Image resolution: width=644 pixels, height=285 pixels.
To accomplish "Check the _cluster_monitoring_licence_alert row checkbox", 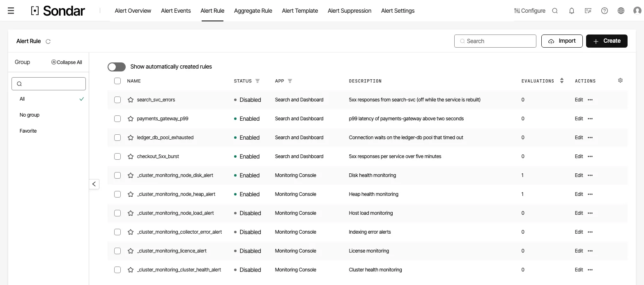I will pyautogui.click(x=117, y=251).
